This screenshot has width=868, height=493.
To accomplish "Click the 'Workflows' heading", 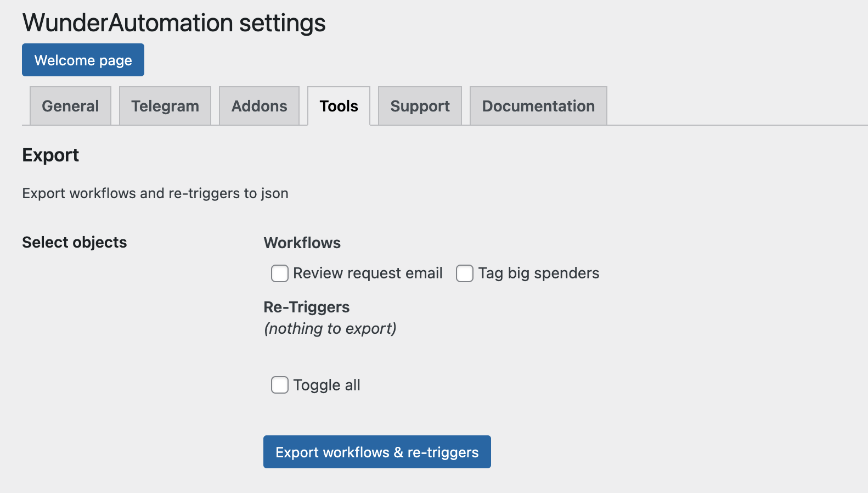I will click(x=302, y=243).
